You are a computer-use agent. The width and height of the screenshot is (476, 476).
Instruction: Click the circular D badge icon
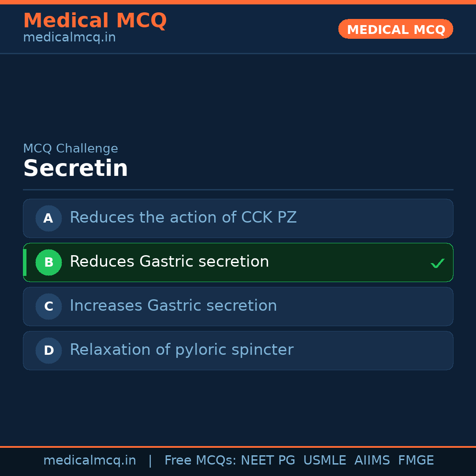click(x=48, y=350)
